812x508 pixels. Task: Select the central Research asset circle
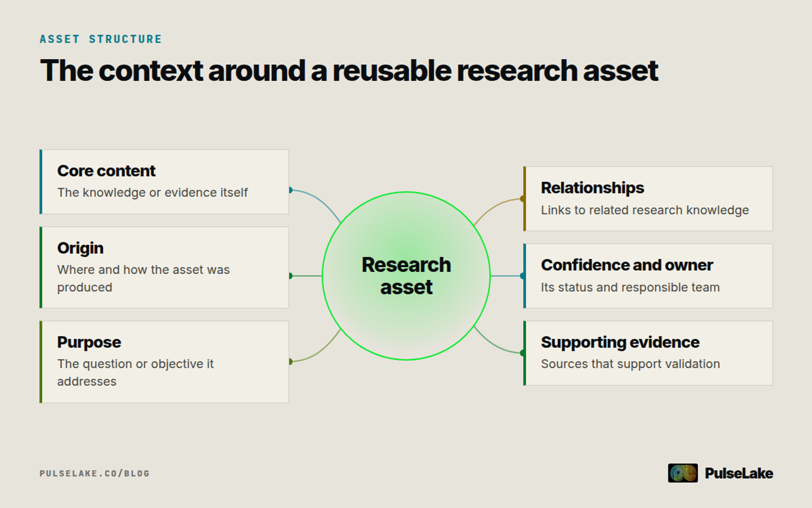coord(406,276)
